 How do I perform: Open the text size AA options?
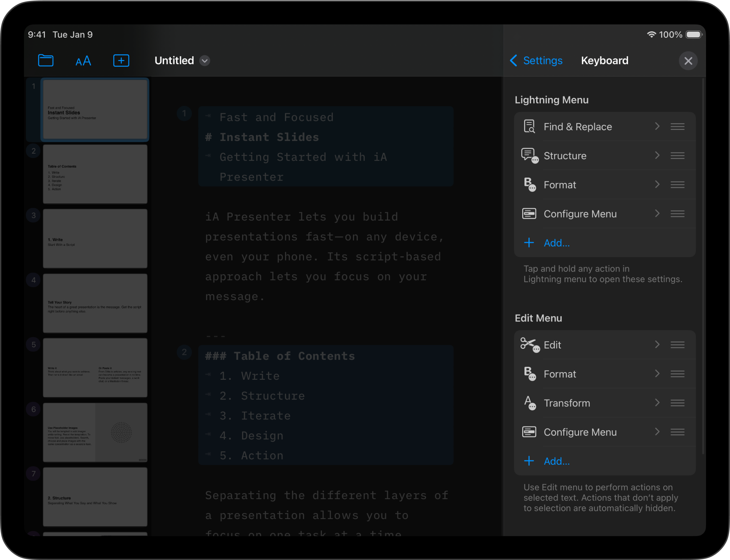(83, 61)
